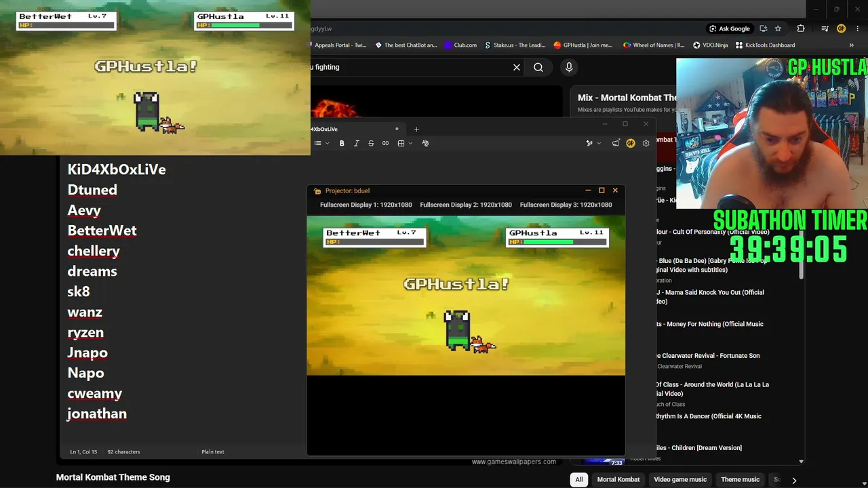Click the Ln 1, Col 13 status indicator
This screenshot has height=488, width=868.
(83, 451)
